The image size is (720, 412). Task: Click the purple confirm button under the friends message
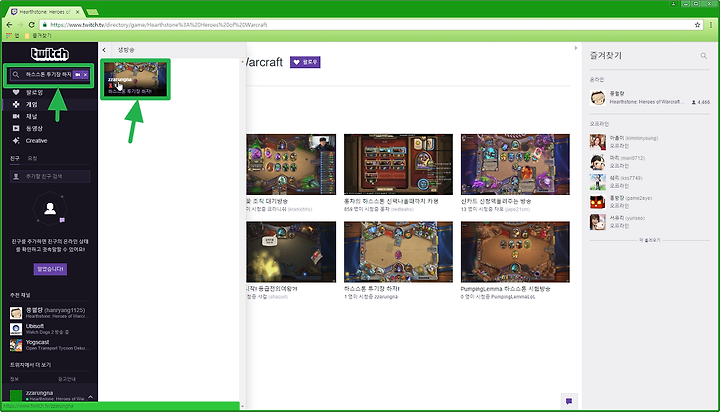50,269
